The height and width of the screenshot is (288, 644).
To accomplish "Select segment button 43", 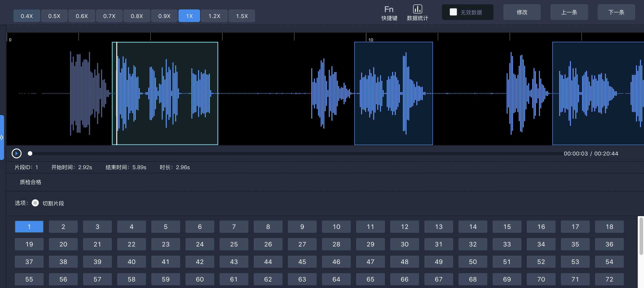I will pos(234,262).
